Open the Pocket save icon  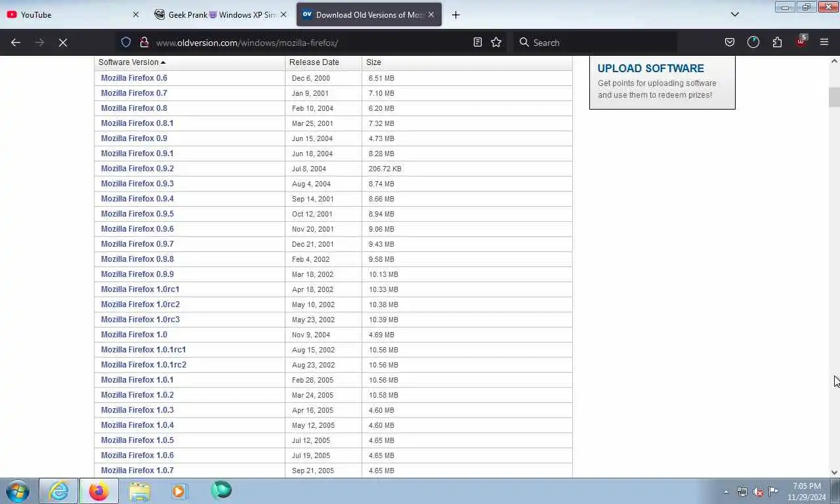tap(730, 42)
